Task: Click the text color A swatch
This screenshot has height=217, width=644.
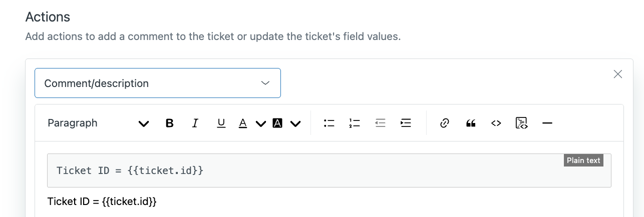Action: coord(243,123)
